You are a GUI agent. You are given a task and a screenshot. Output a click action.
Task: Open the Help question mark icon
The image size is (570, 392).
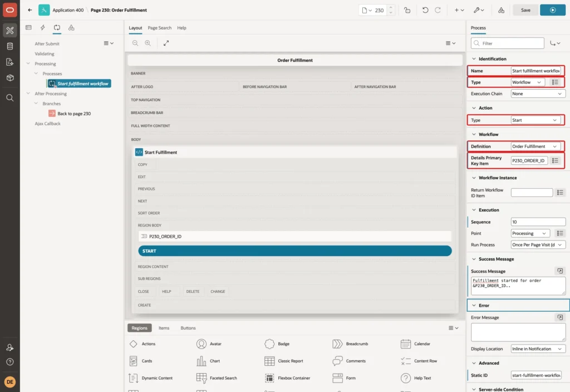coord(10,362)
